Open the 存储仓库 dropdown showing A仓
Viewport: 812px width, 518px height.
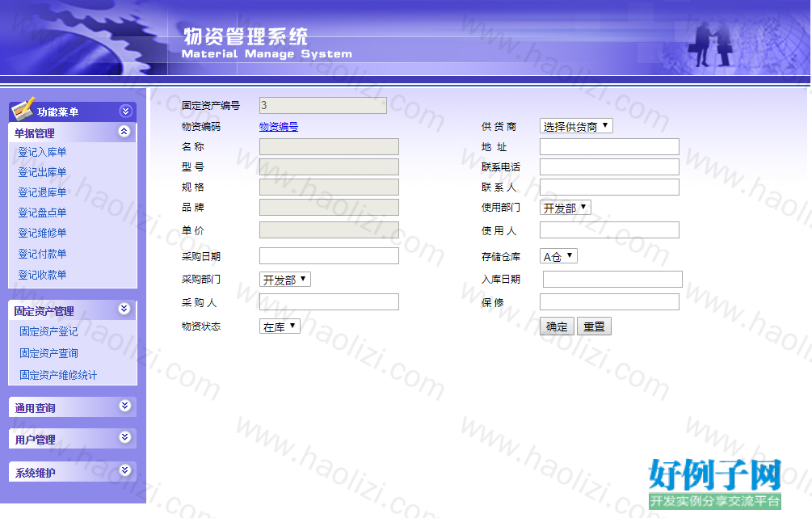coord(558,256)
